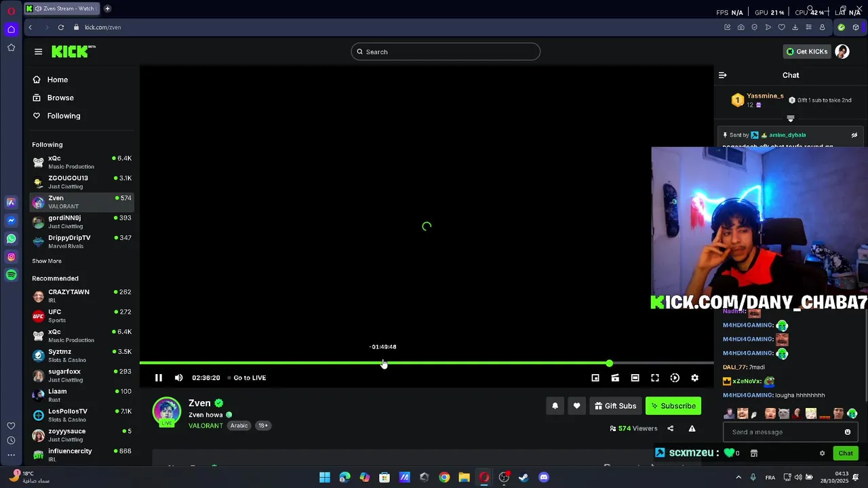
Task: Mute the stream volume
Action: pyautogui.click(x=178, y=378)
